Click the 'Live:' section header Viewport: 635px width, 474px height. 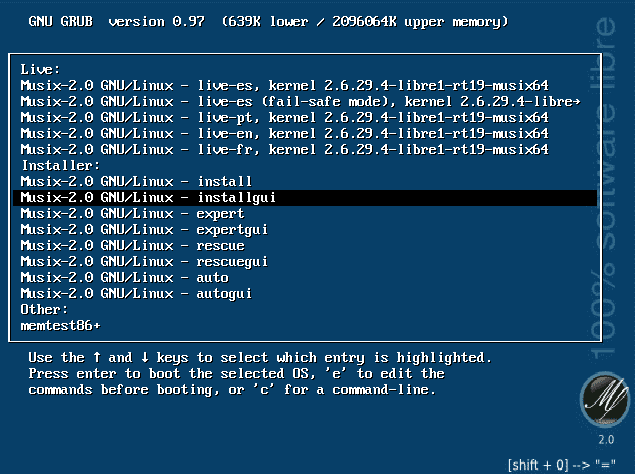[x=40, y=70]
